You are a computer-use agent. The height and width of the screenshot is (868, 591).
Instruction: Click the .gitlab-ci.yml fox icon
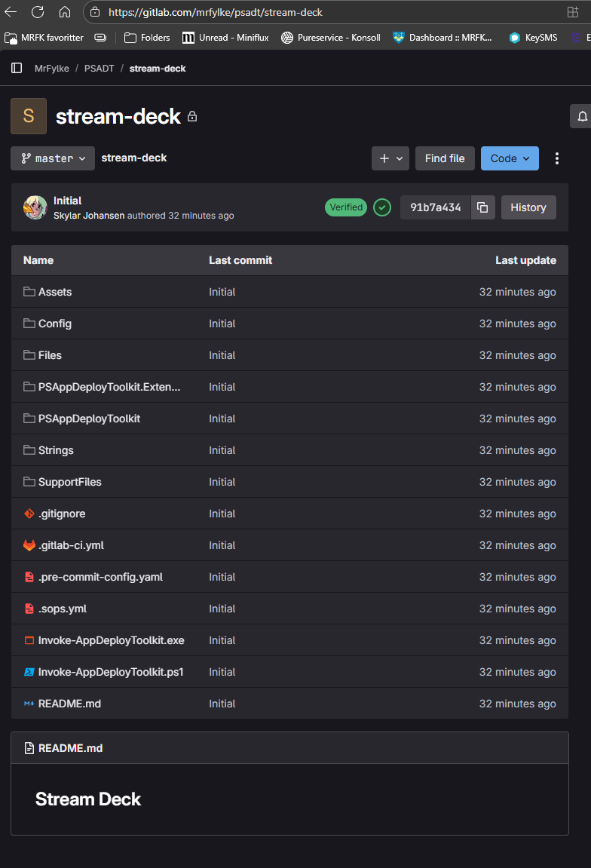click(x=29, y=545)
